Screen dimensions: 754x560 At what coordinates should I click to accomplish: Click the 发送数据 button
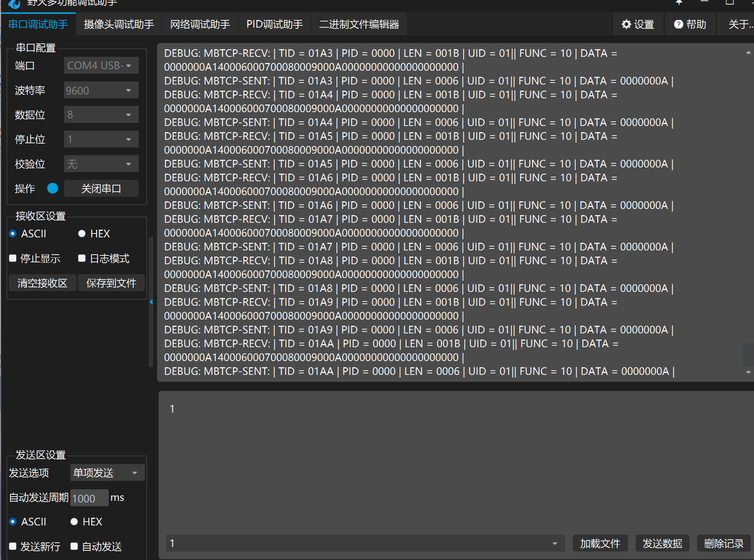662,543
